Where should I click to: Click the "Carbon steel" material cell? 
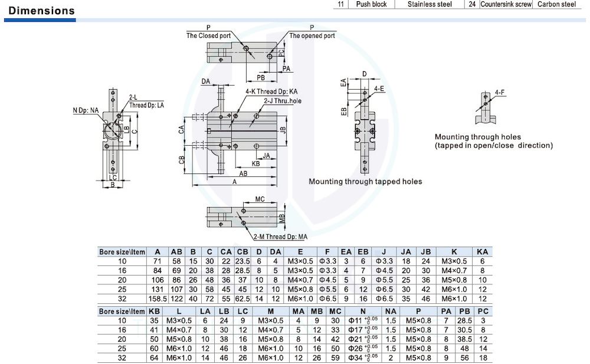click(556, 4)
